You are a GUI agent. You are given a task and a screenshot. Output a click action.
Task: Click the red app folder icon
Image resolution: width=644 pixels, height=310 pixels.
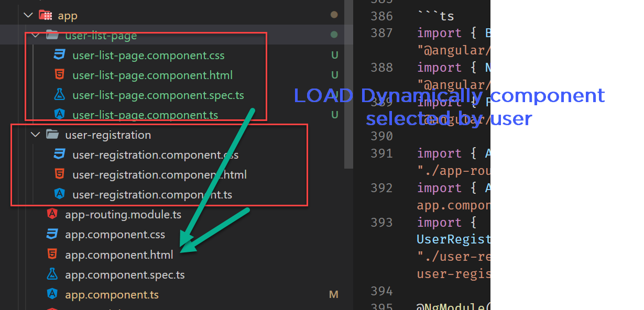pos(45,16)
